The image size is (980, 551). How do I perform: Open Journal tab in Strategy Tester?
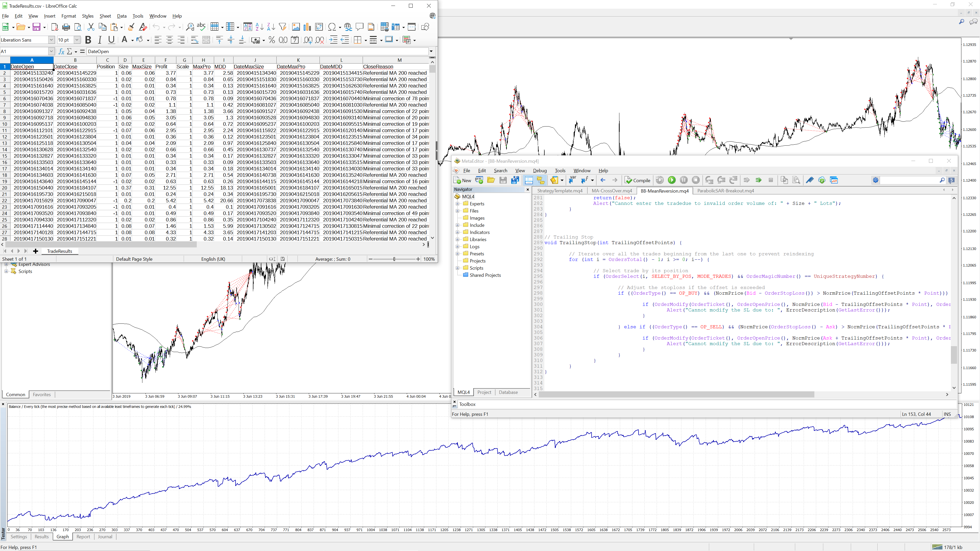pos(105,536)
